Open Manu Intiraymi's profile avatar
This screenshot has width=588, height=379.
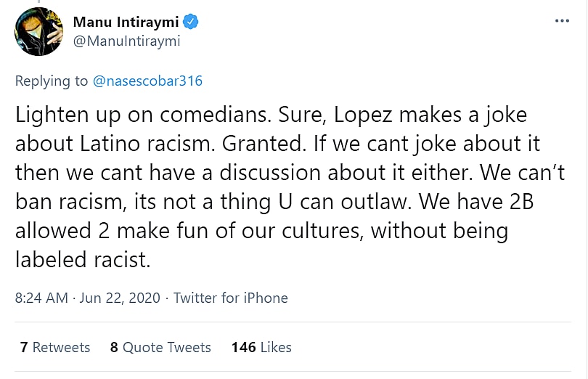(x=38, y=32)
